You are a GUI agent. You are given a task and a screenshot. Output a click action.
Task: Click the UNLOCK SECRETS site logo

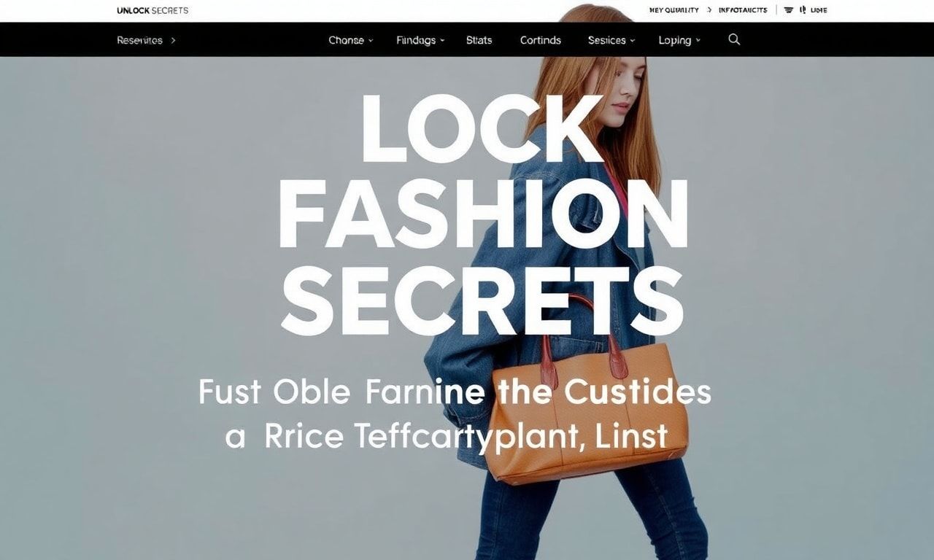click(153, 10)
